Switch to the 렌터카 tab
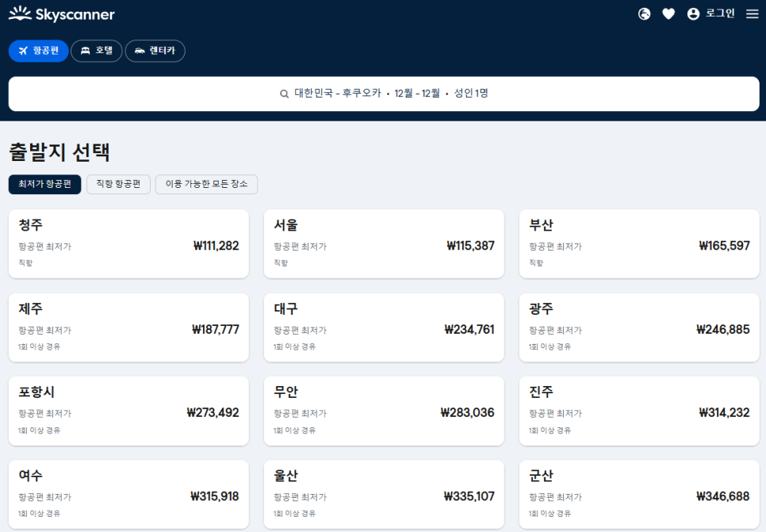This screenshot has width=766, height=532. click(x=155, y=51)
